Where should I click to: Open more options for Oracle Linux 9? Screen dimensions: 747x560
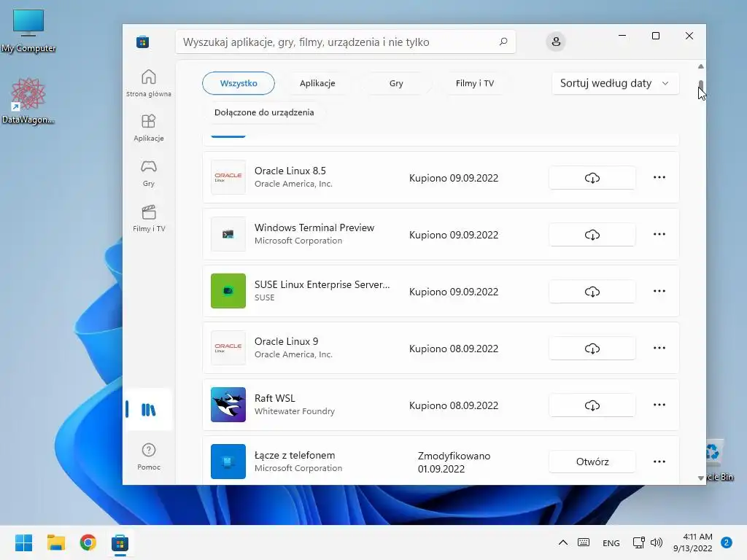[x=659, y=348]
